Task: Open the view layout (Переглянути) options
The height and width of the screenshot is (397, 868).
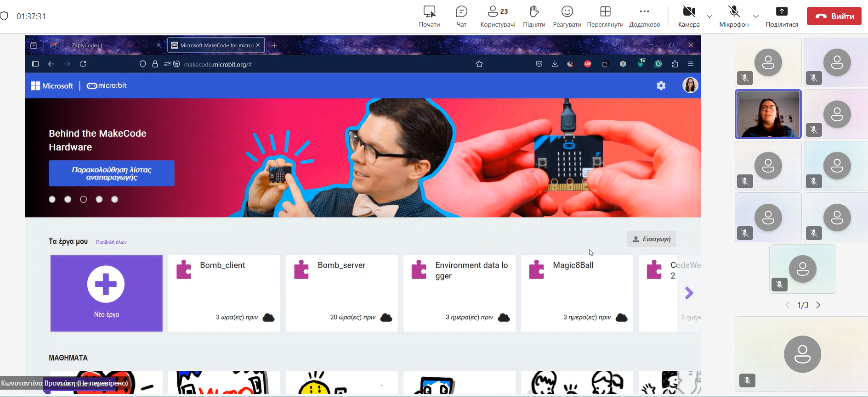Action: pos(605,16)
